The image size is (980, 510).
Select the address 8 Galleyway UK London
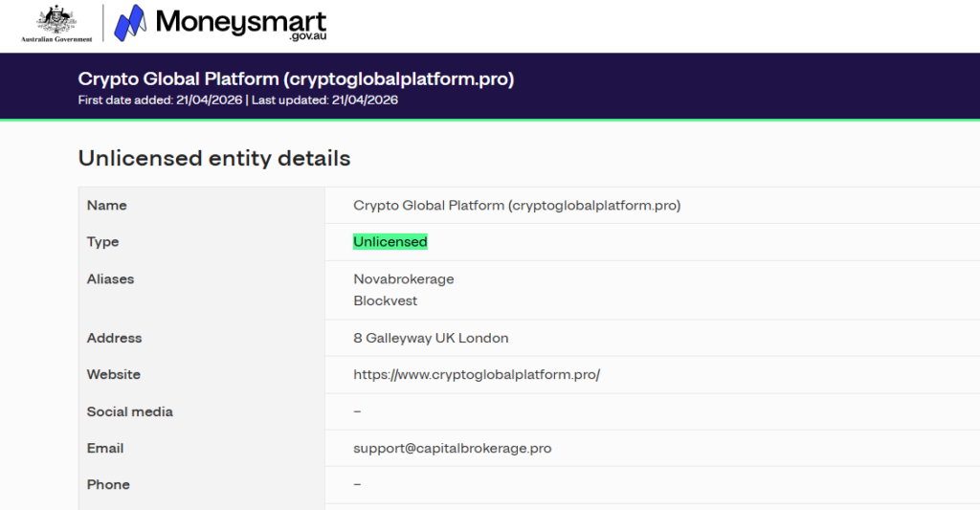point(431,338)
